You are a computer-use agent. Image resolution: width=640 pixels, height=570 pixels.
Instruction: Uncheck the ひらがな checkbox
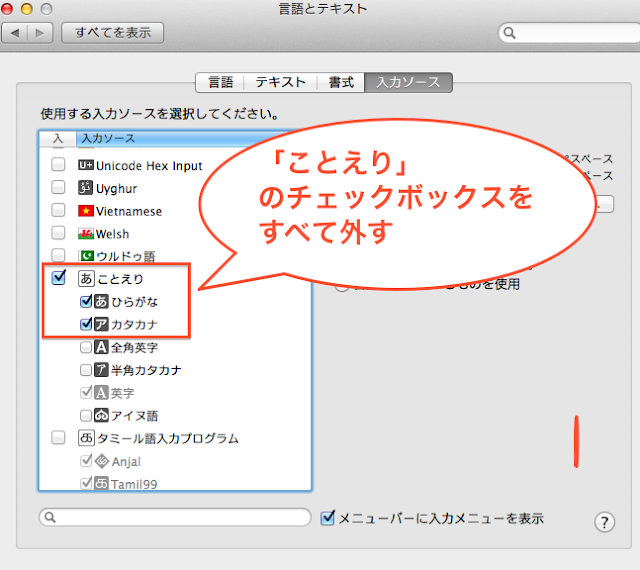[86, 301]
